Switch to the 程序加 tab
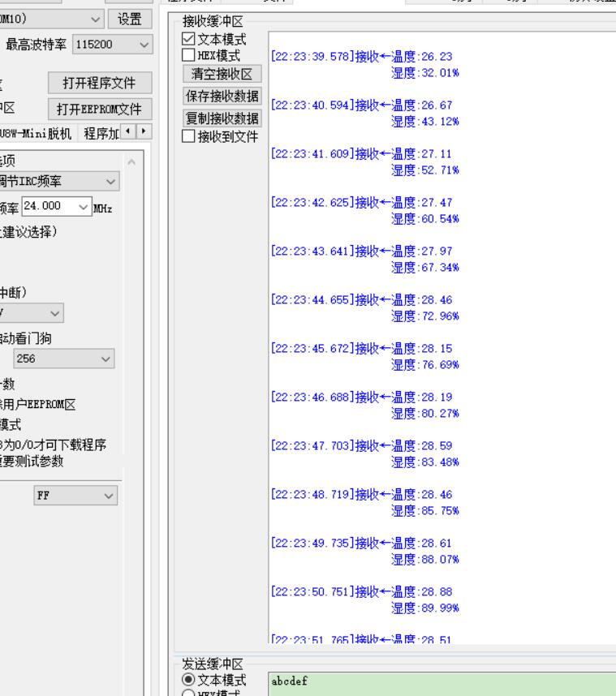 [101, 133]
